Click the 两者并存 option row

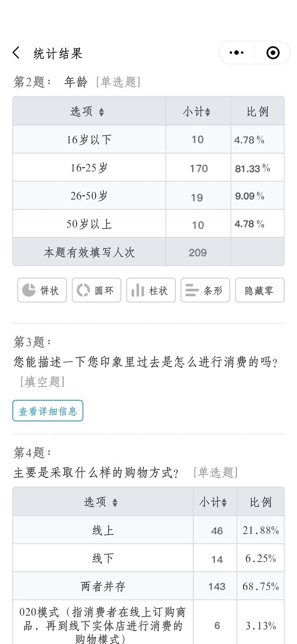(x=148, y=586)
